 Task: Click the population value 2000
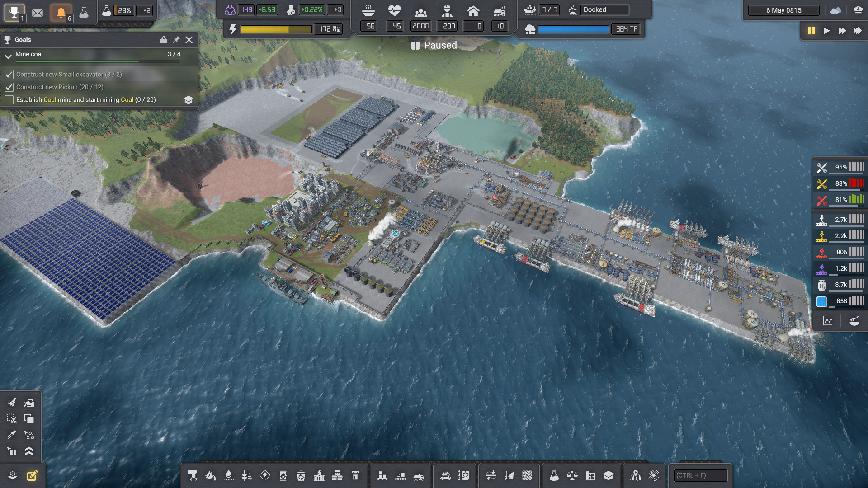point(420,26)
